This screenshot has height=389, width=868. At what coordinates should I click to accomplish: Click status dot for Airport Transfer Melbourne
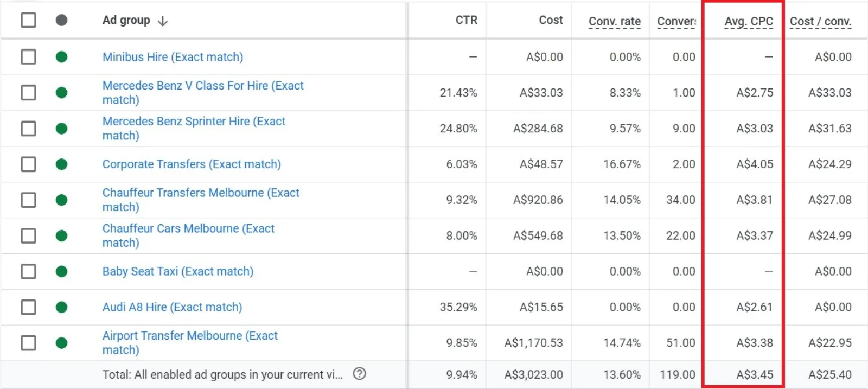pyautogui.click(x=61, y=343)
